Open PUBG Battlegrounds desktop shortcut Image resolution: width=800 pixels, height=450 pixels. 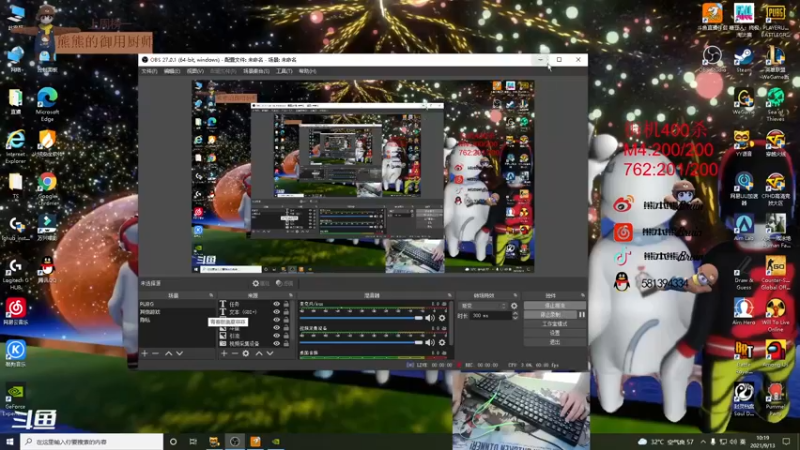click(775, 19)
